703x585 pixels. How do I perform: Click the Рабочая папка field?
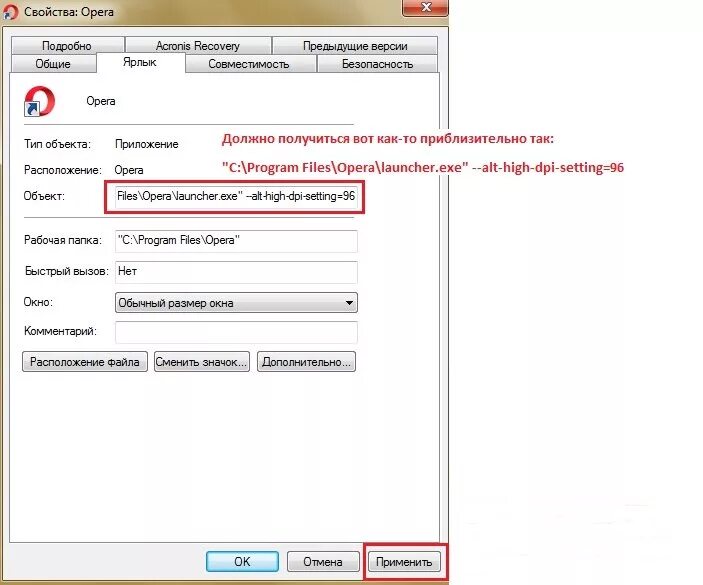pyautogui.click(x=236, y=241)
